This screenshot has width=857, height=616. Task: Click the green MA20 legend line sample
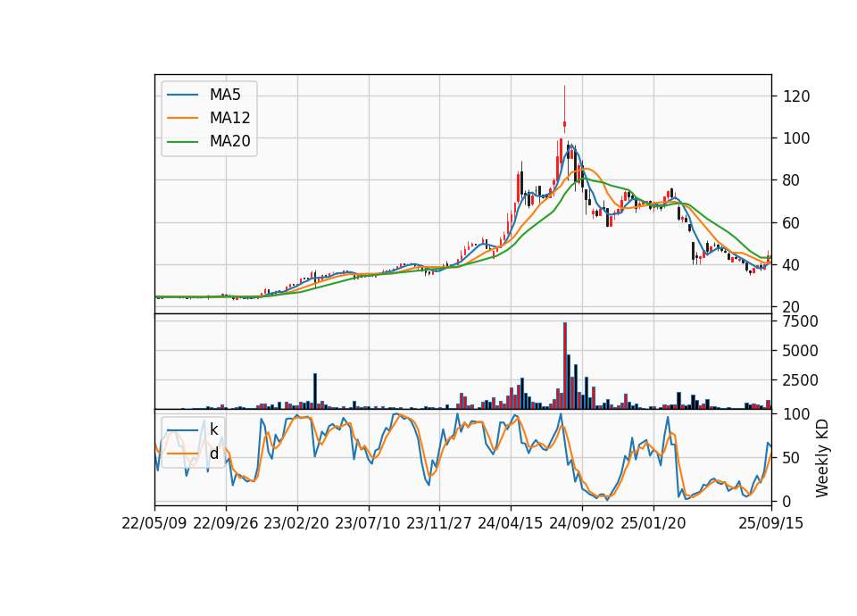(182, 142)
